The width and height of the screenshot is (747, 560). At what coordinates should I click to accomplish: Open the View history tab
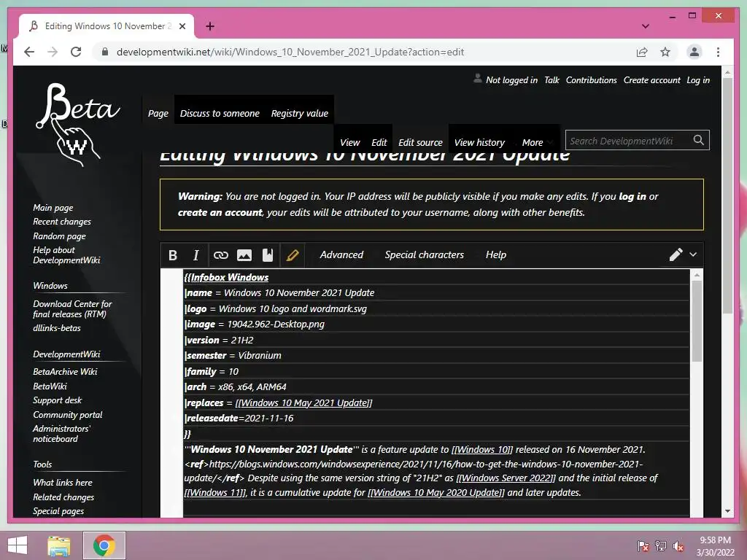tap(479, 142)
